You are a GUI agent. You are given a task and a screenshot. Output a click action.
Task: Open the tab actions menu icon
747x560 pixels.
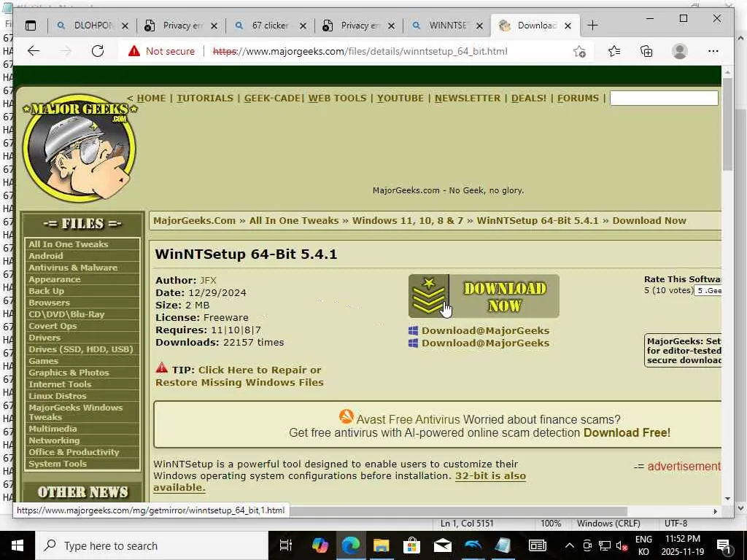click(x=31, y=26)
